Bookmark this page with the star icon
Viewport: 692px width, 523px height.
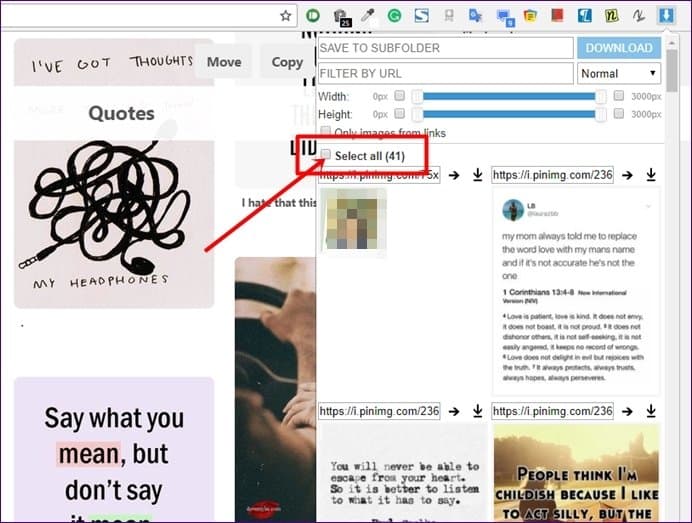coord(286,16)
